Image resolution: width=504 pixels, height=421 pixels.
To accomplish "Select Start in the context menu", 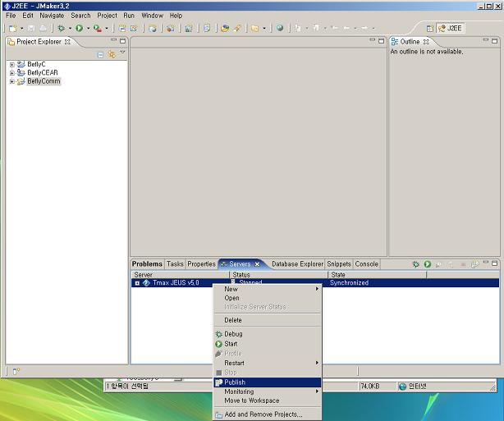I will coord(231,344).
